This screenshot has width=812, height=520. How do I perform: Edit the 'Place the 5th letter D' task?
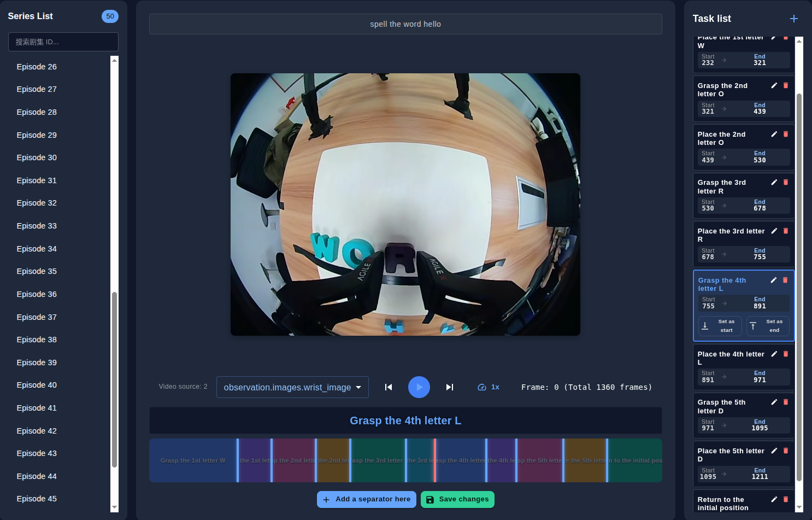(774, 451)
